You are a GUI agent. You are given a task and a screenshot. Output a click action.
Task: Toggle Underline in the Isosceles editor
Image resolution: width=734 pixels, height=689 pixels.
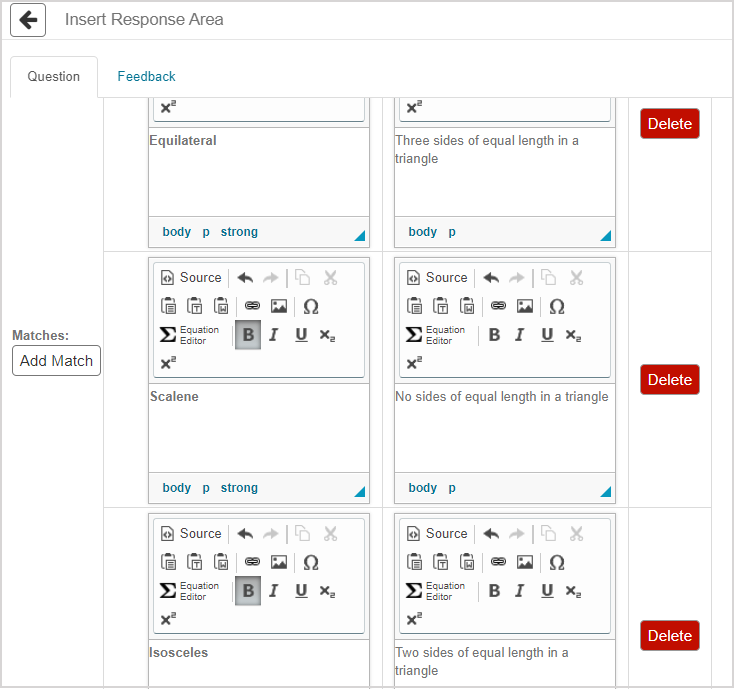301,591
